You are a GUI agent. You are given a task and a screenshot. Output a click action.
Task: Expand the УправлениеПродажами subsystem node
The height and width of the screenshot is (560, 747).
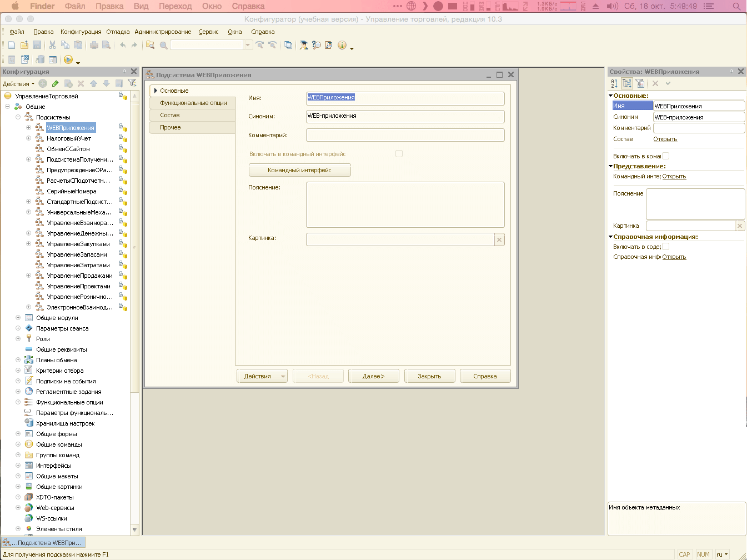coord(28,276)
